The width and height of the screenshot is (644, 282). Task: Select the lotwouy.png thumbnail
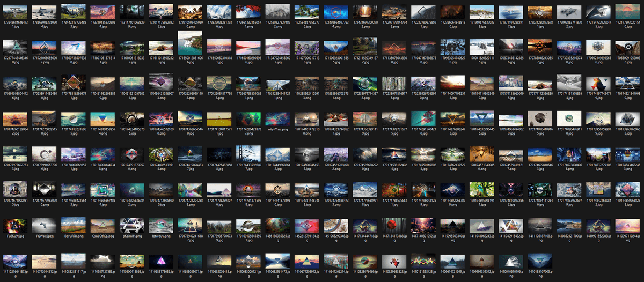[x=159, y=225]
